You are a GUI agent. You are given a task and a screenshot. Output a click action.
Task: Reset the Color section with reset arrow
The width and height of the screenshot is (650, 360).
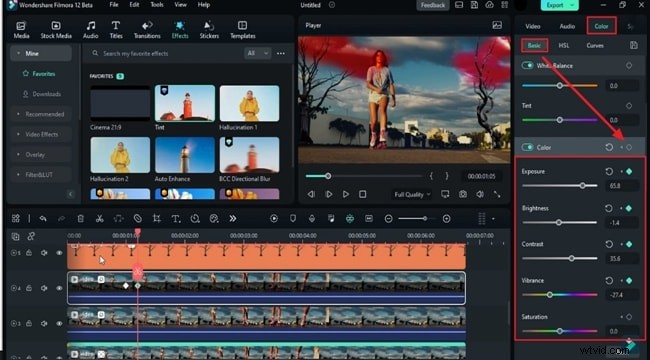[609, 147]
